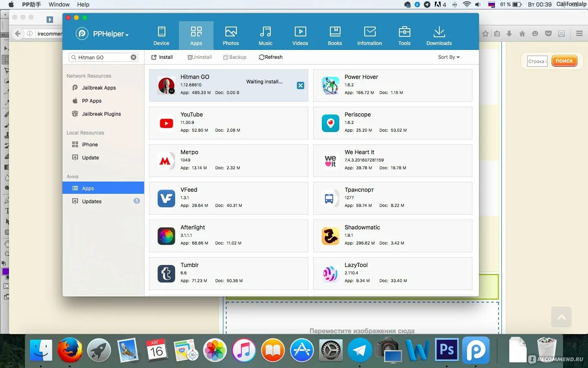Open Firefox from the Dock
The image size is (588, 368).
pyautogui.click(x=70, y=350)
